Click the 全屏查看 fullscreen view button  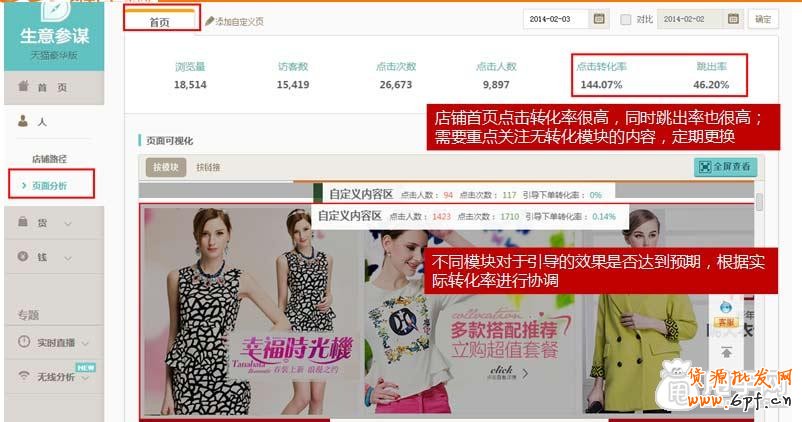(x=725, y=167)
